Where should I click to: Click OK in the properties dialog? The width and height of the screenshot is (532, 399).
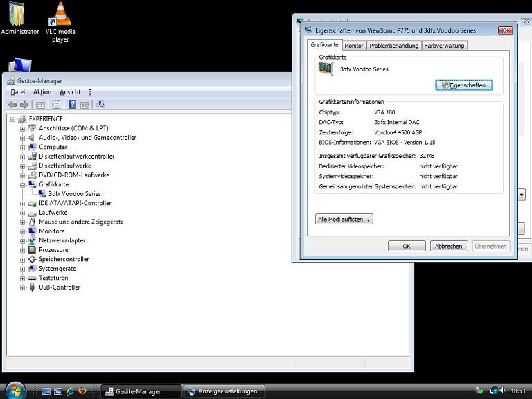(x=407, y=247)
